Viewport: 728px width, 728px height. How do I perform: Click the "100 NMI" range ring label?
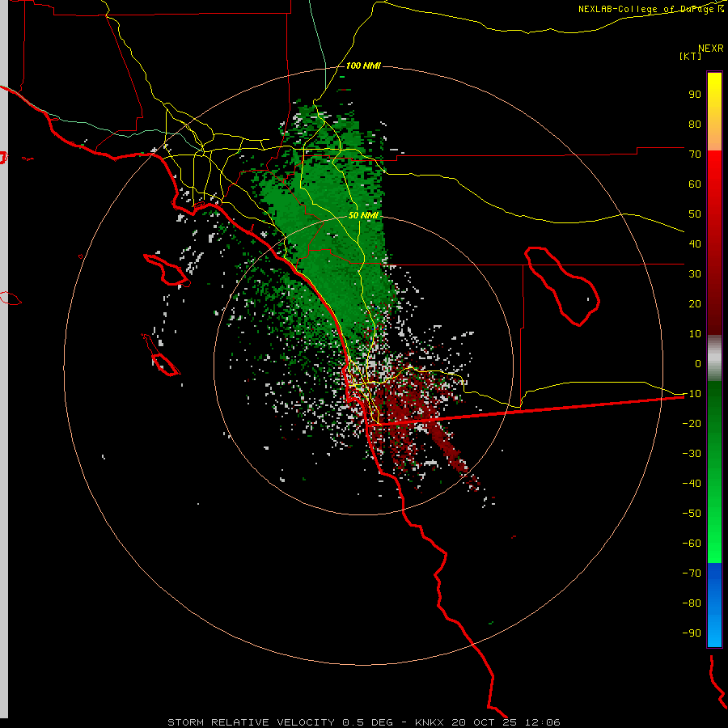pyautogui.click(x=363, y=66)
